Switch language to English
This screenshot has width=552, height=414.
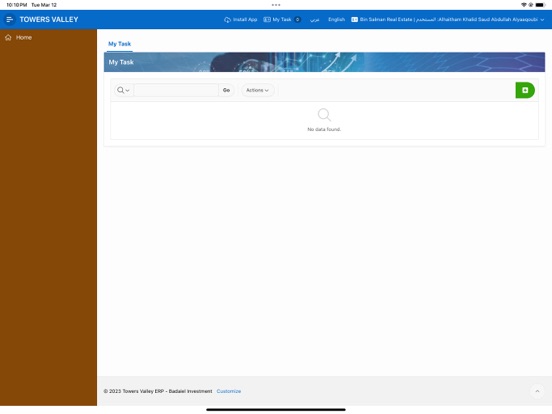(x=336, y=19)
